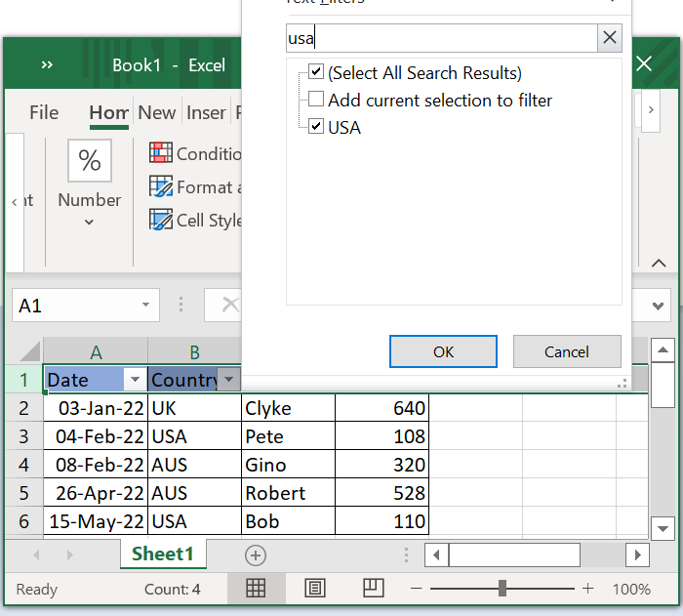Image resolution: width=683 pixels, height=616 pixels.
Task: Add a new sheet with plus icon
Action: pos(256,554)
